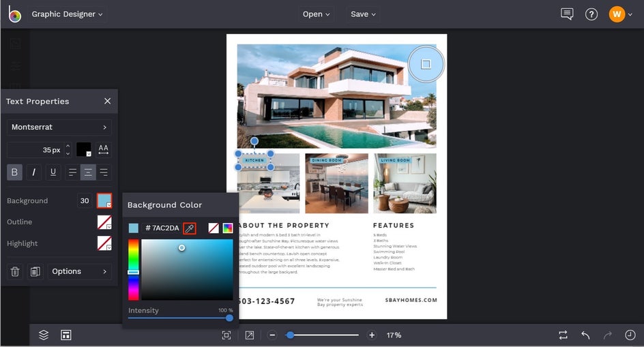
Task: Expand the text Options submenu
Action: click(x=79, y=271)
